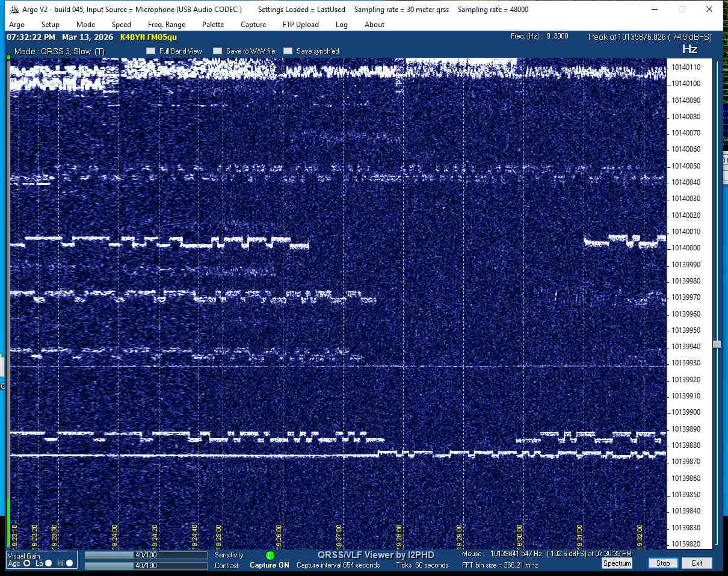Image resolution: width=728 pixels, height=576 pixels.
Task: Click the Exit button
Action: pos(697,563)
